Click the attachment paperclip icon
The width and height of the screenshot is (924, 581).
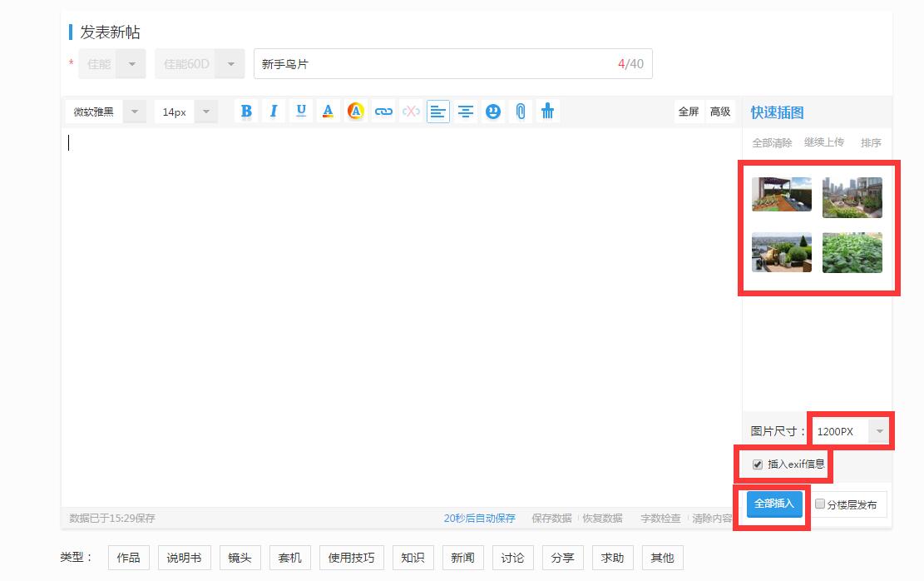coord(521,111)
